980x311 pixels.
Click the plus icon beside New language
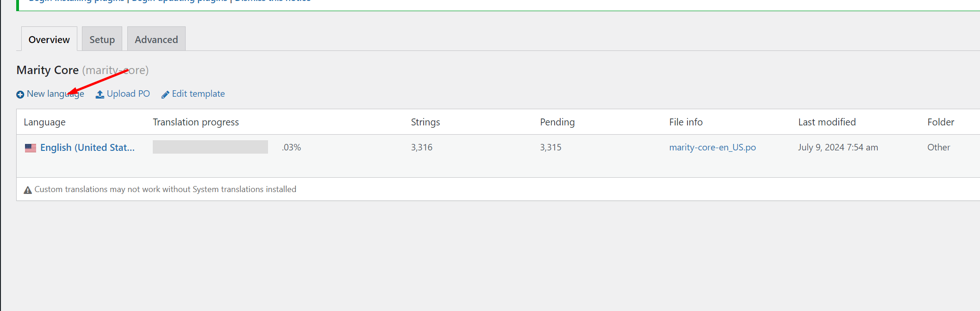pos(20,94)
